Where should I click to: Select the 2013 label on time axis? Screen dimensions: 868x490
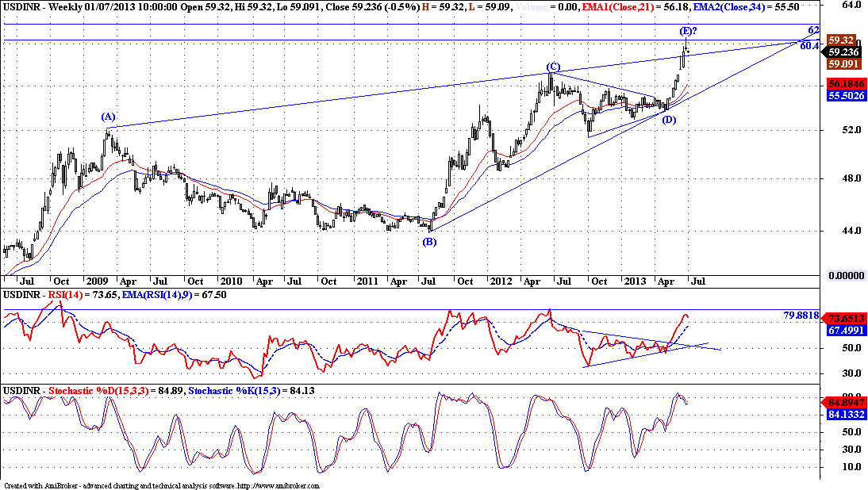coord(635,281)
